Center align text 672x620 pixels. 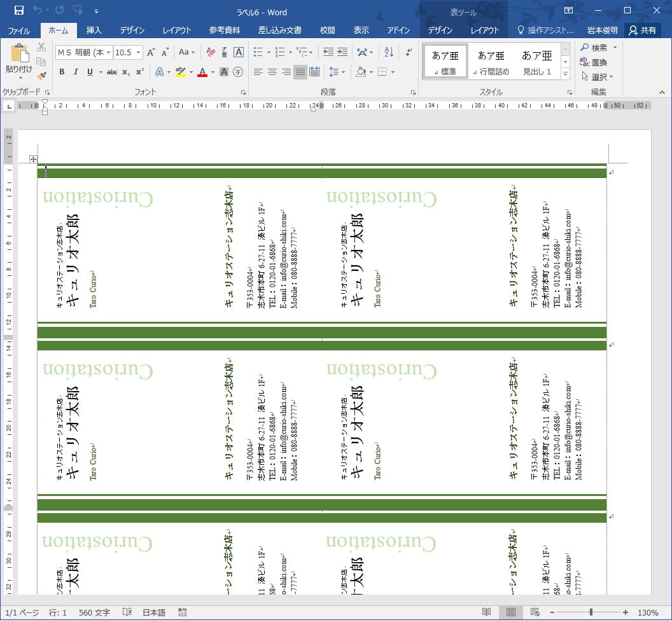tap(272, 72)
